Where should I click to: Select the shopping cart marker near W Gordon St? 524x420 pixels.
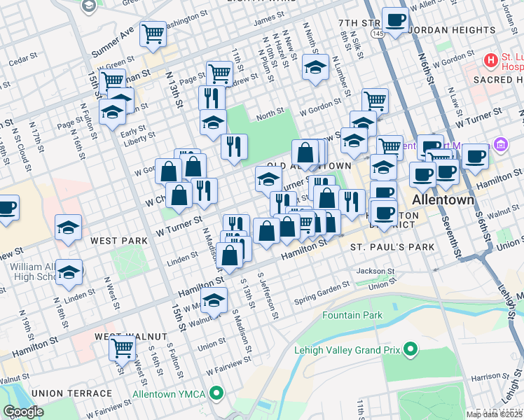375,101
